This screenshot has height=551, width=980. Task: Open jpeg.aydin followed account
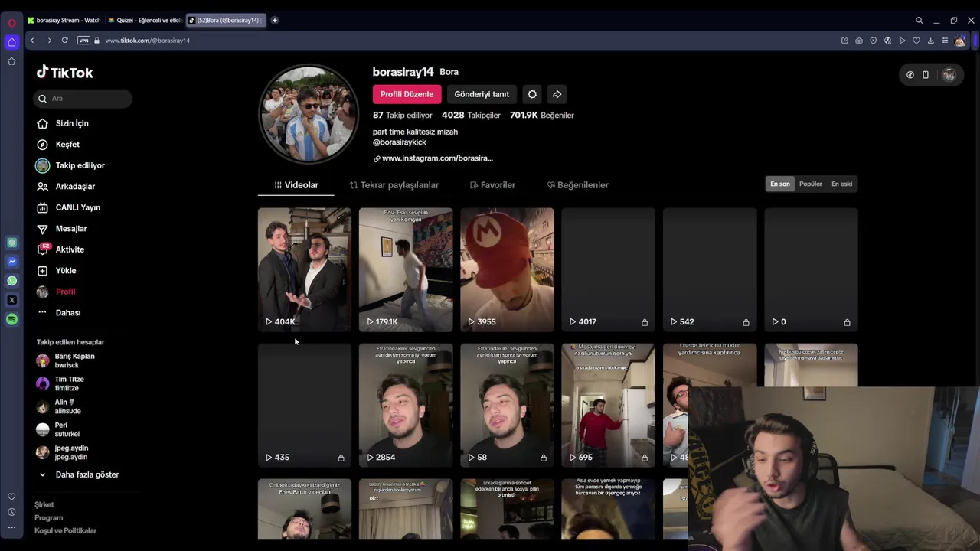coord(62,452)
